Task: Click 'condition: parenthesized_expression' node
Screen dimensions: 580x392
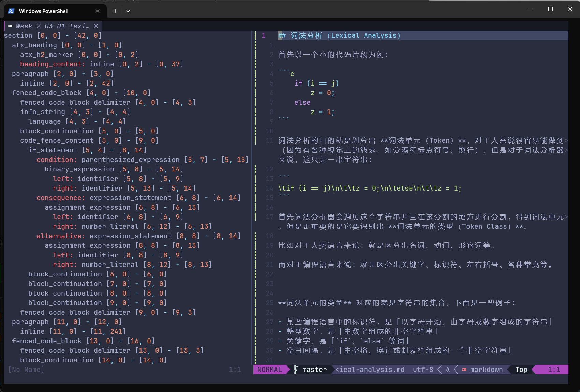Action: (x=108, y=160)
